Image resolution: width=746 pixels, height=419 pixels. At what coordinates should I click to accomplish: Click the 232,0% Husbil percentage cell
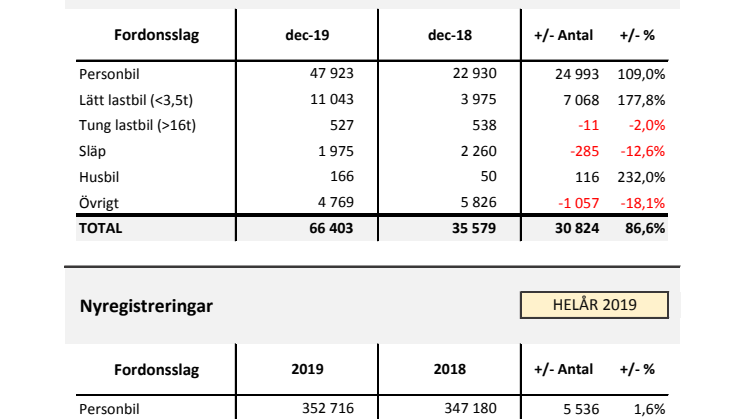643,176
